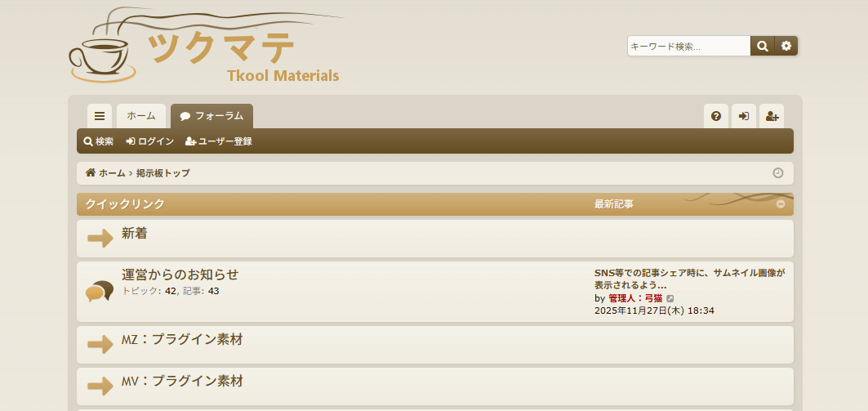Click the login arrow icon at top right

(744, 116)
